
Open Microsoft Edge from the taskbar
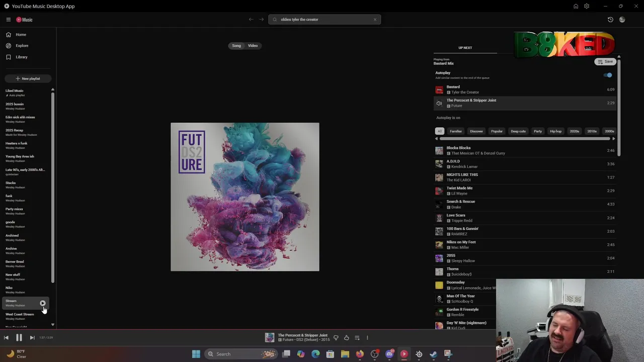tap(315, 354)
